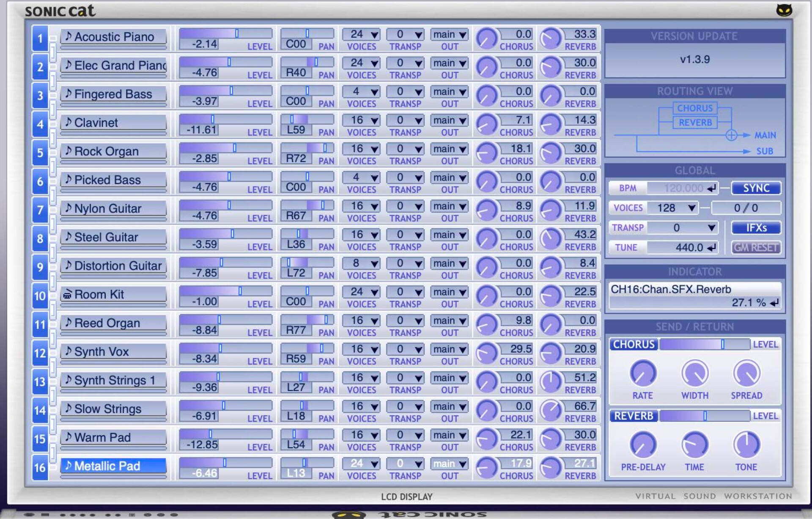Click the version text v1.3.9
Image resolution: width=812 pixels, height=519 pixels.
(x=695, y=59)
